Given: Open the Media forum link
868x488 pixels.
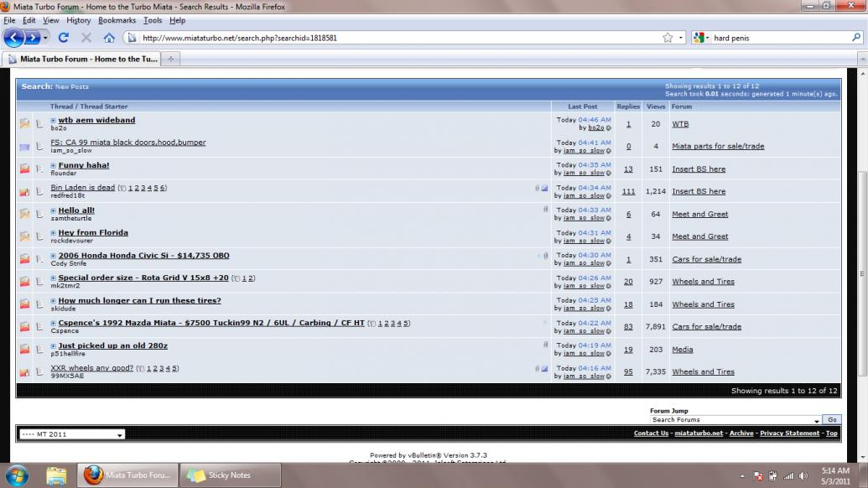Looking at the screenshot, I should [683, 350].
